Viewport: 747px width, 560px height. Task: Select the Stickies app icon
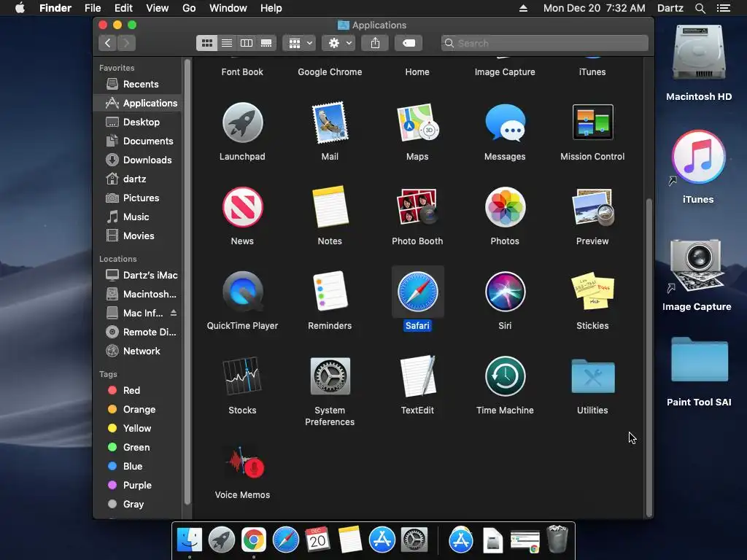592,292
